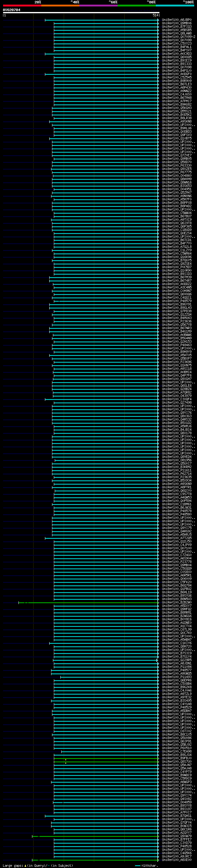Select the label UniRef100_Q9Y174
Screen dimensions: 197x868
[177, 796]
